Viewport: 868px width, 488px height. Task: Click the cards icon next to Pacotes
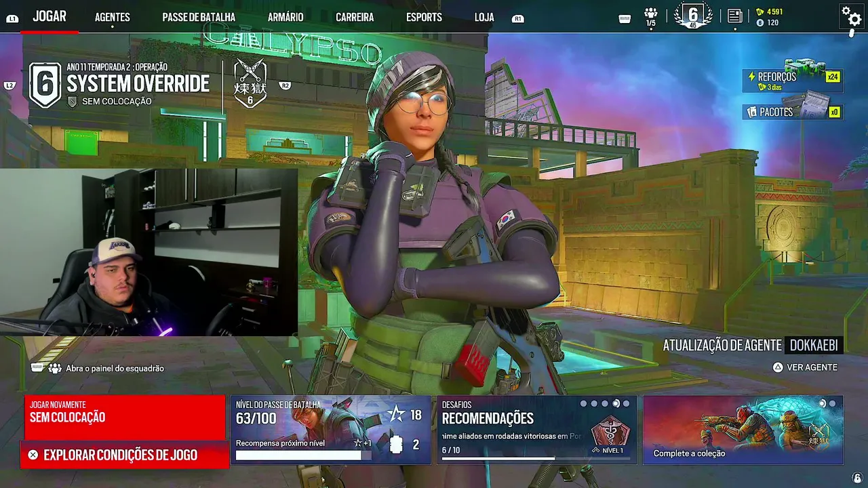[x=751, y=112]
